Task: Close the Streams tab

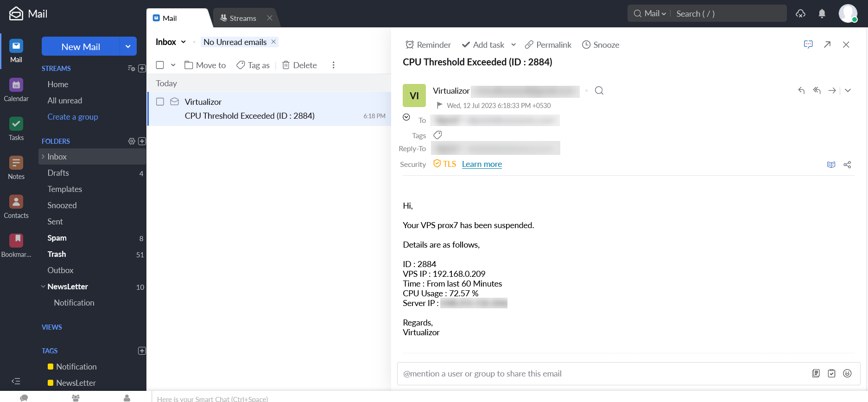Action: [x=270, y=18]
